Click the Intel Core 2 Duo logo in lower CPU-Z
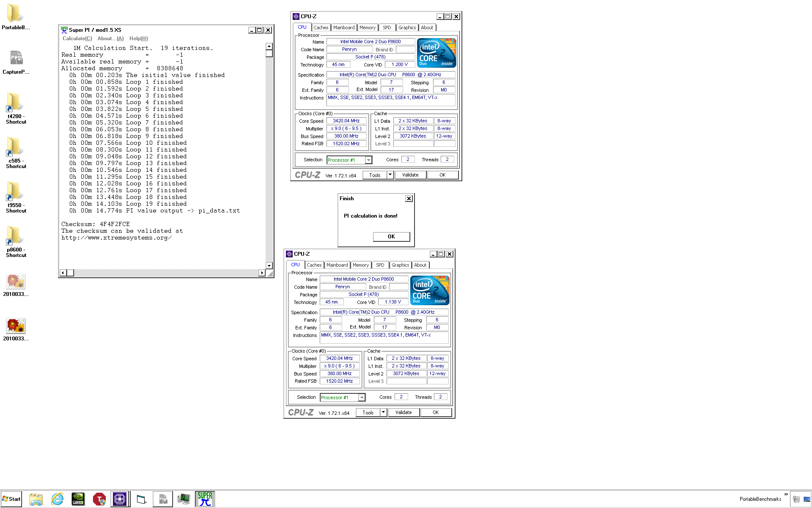Viewport: 812px width, 508px height. click(x=430, y=290)
